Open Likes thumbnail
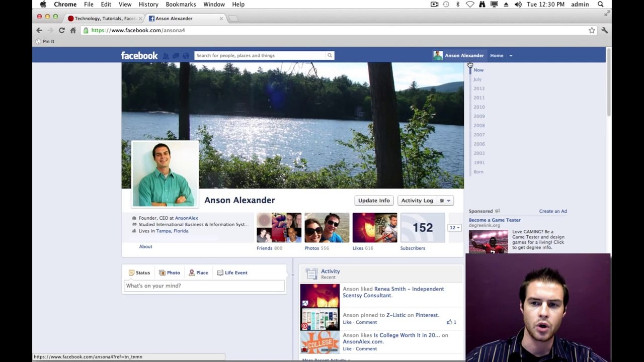This screenshot has height=362, width=644. (x=375, y=228)
